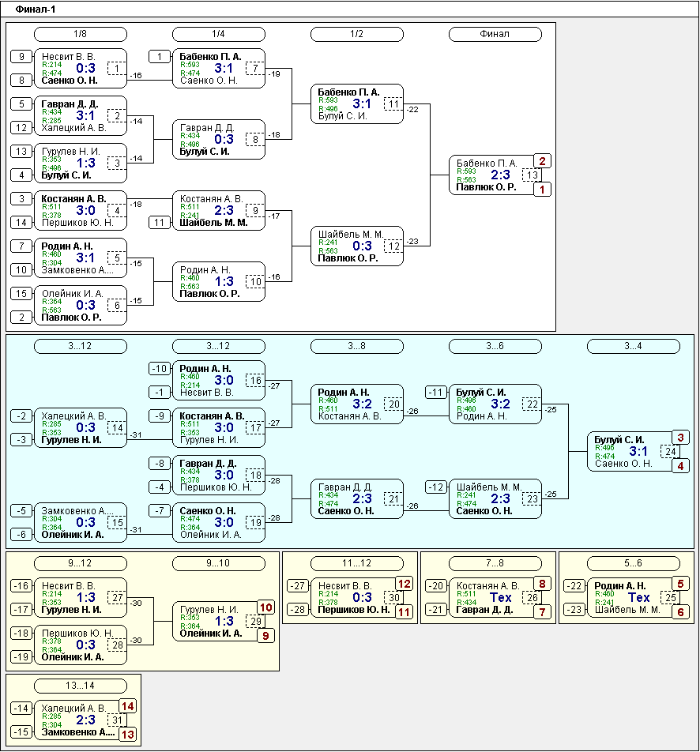Click match number 11 box in semifinal

[393, 104]
